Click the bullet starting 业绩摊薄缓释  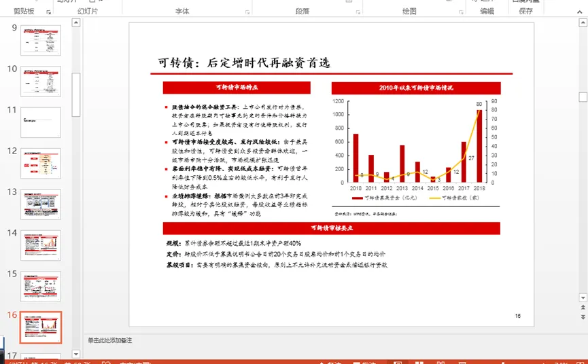pyautogui.click(x=237, y=205)
